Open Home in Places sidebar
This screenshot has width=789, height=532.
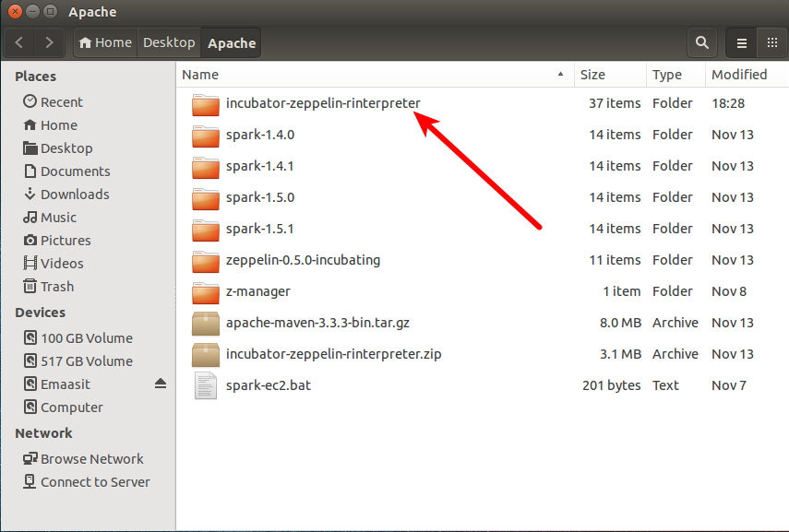tap(51, 125)
